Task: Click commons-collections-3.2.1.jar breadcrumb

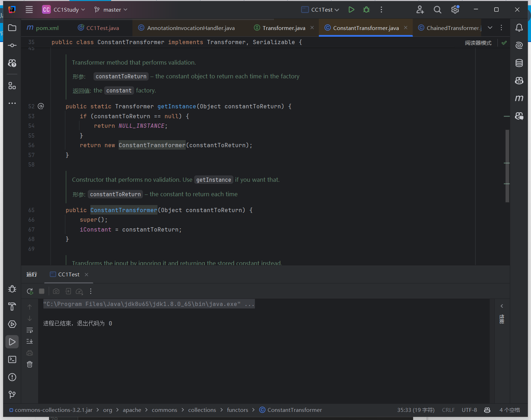Action: pyautogui.click(x=51, y=410)
